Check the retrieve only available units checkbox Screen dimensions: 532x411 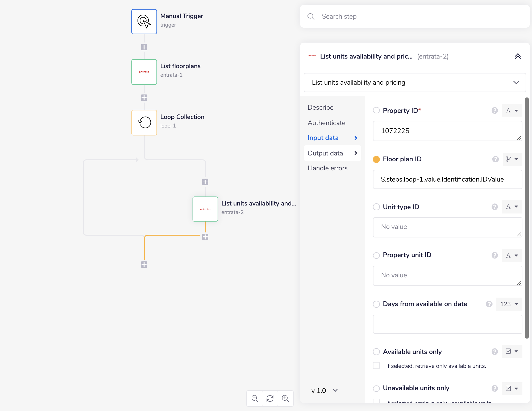[376, 366]
